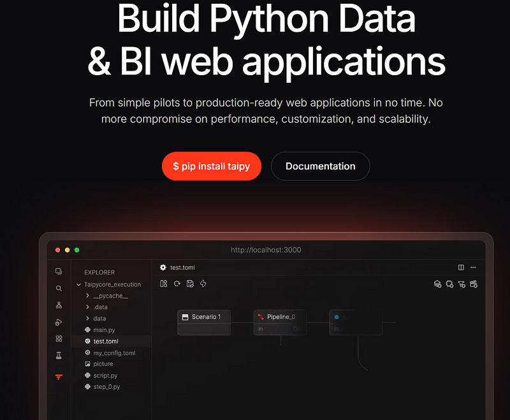The image size is (510, 420).
Task: Select the Scenario 1 node label
Action: tap(206, 317)
